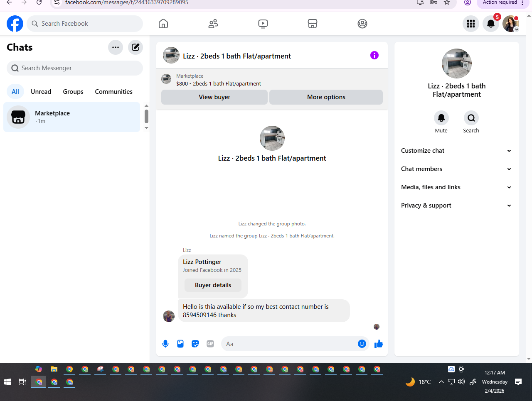
Task: Switch to the Communities tab
Action: coord(114,92)
